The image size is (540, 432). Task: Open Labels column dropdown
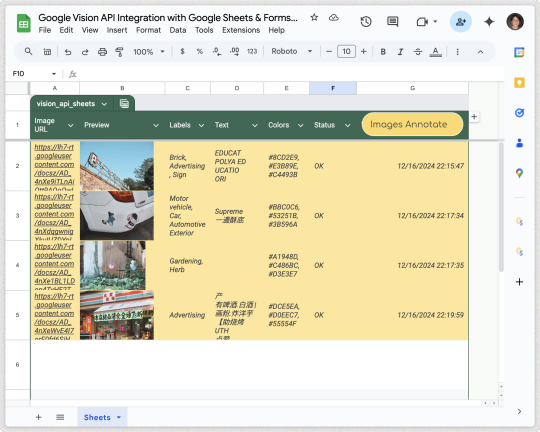click(x=201, y=125)
